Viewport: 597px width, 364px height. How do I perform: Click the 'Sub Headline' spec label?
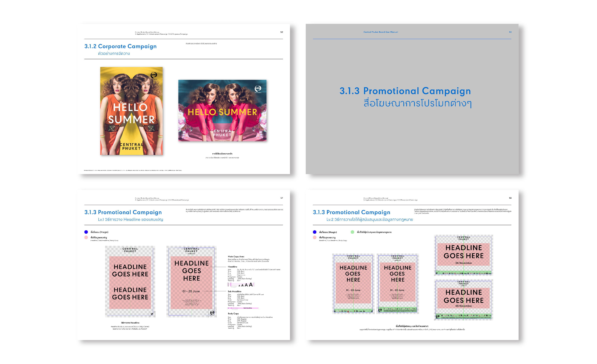[234, 291]
